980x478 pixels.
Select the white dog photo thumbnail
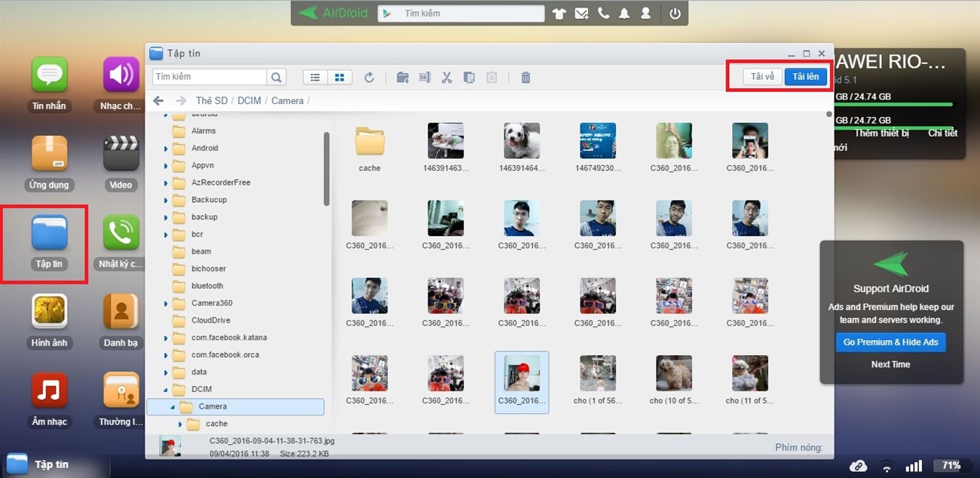pos(522,141)
